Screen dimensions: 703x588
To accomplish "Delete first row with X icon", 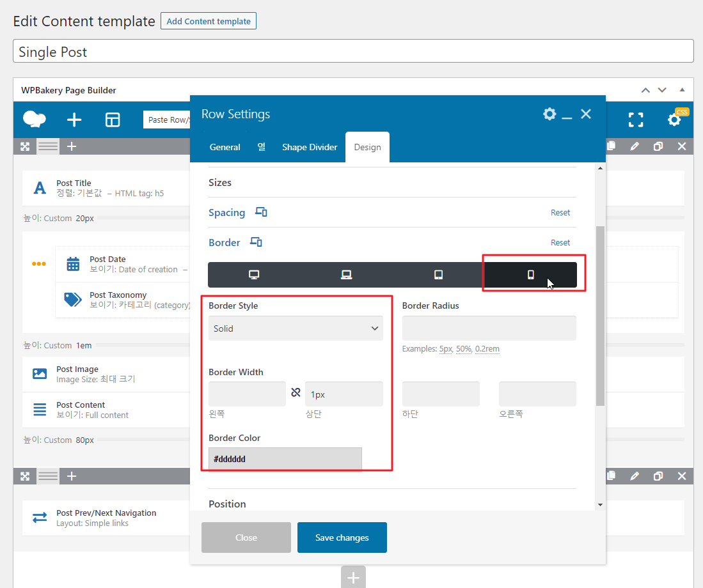I will (682, 146).
